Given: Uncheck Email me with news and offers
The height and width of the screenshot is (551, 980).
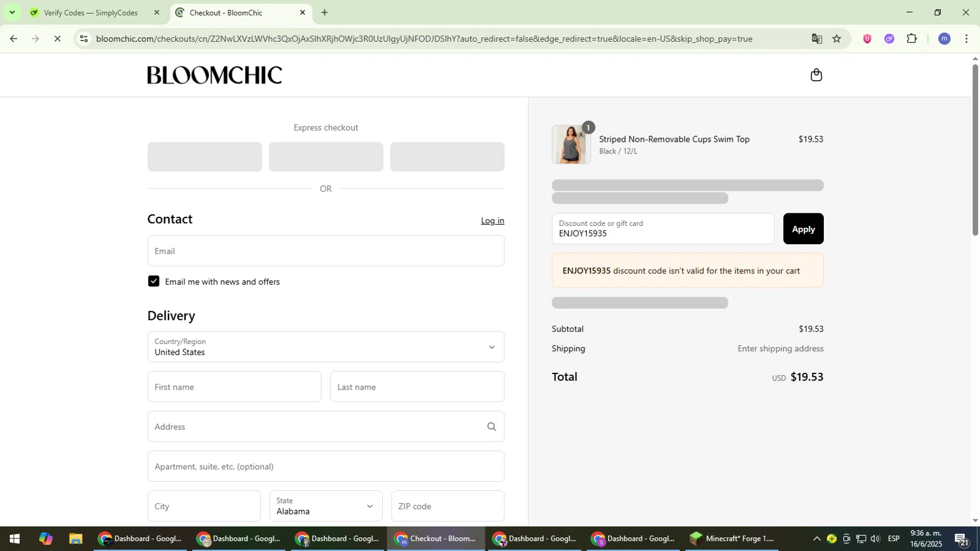Looking at the screenshot, I should pyautogui.click(x=154, y=281).
